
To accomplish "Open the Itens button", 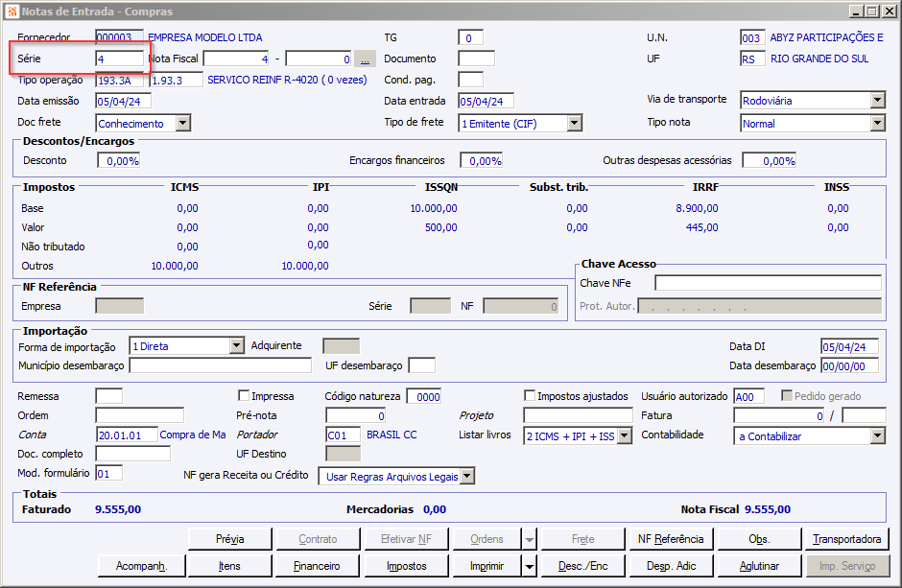I will (x=230, y=566).
